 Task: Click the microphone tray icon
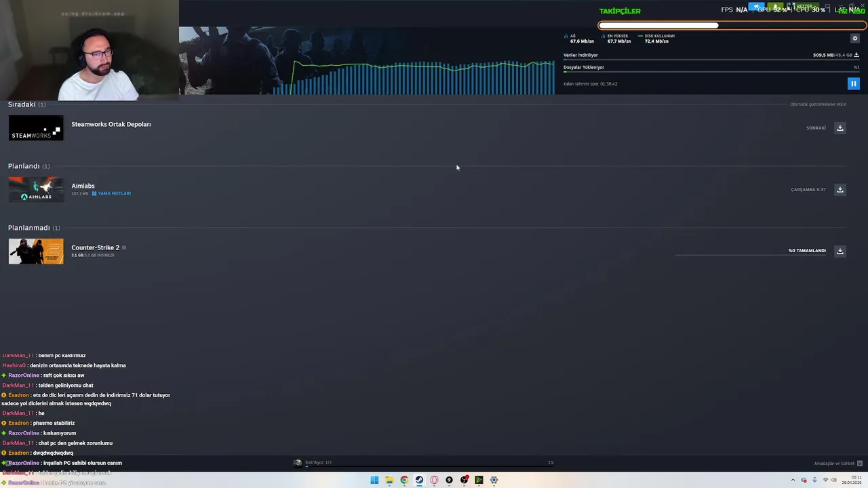click(x=814, y=480)
